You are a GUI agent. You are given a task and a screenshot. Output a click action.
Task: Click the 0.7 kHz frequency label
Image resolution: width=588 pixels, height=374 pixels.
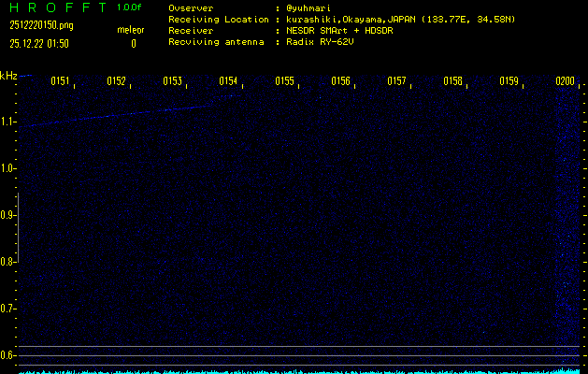coord(8,309)
